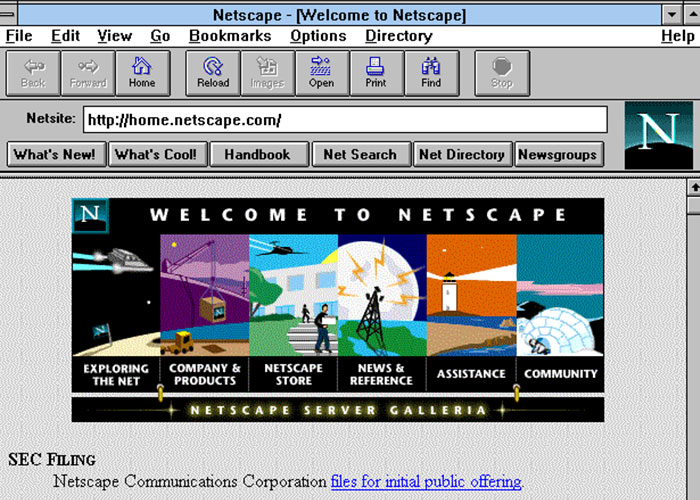The image size is (700, 500).
Task: Hit the Stop loading button
Action: click(501, 72)
